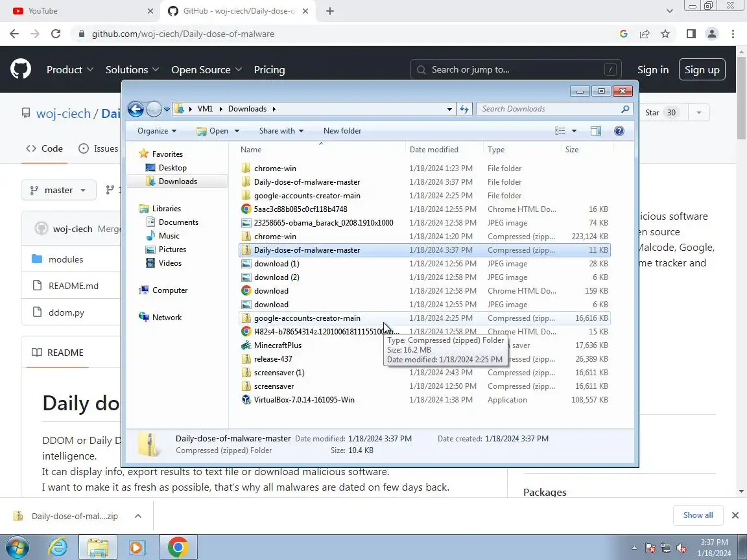This screenshot has height=560, width=747.
Task: Open ddom.py file in repository
Action: 66,313
